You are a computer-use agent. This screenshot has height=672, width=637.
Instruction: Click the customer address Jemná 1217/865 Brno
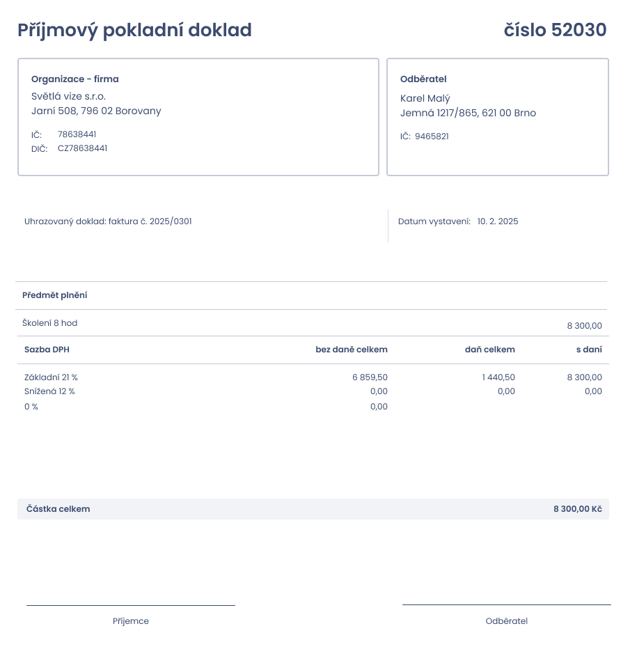(469, 113)
